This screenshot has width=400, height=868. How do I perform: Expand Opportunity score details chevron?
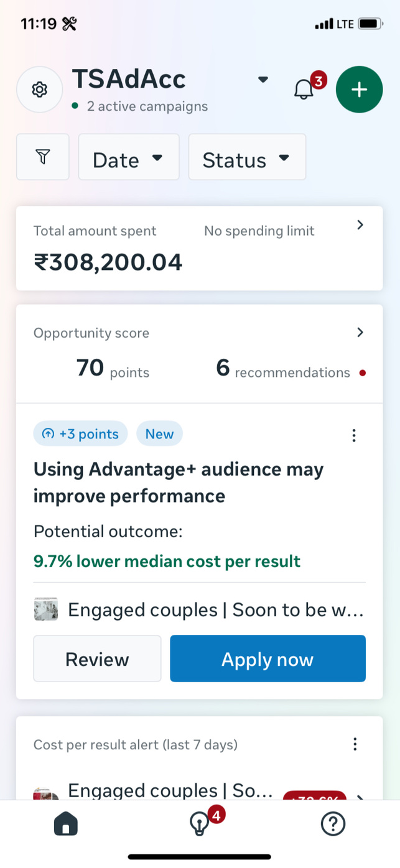(360, 333)
